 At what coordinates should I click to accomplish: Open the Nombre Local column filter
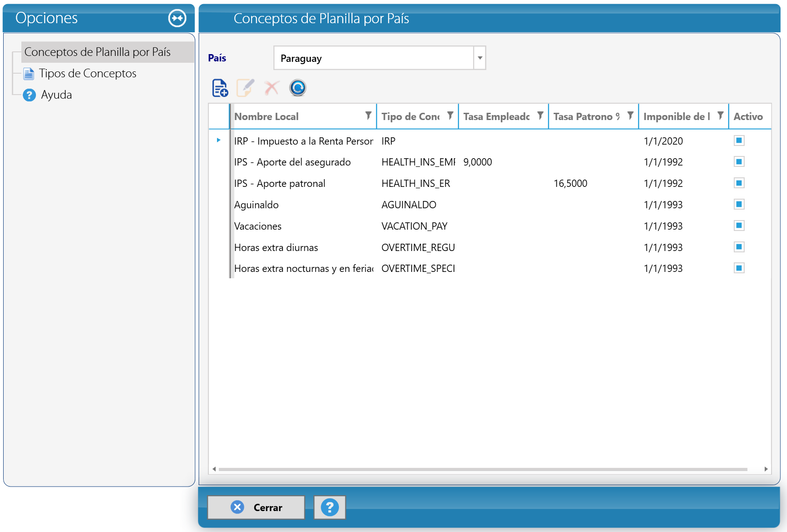click(x=368, y=115)
